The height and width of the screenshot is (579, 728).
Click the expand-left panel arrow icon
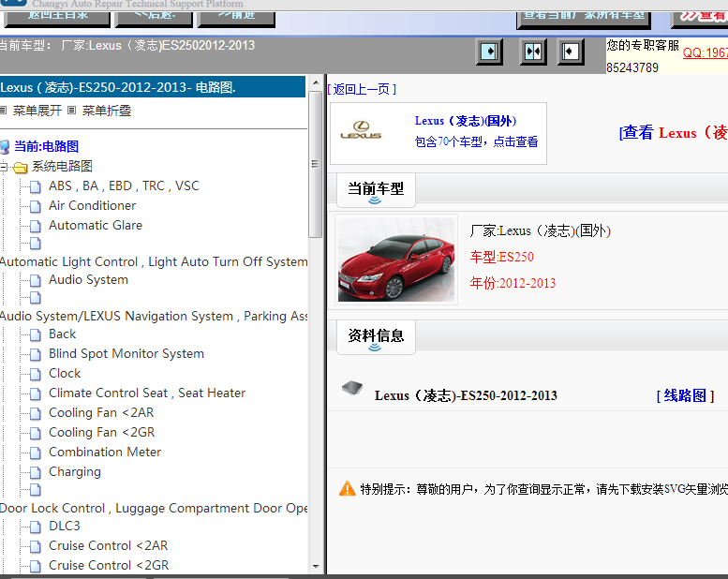(571, 52)
